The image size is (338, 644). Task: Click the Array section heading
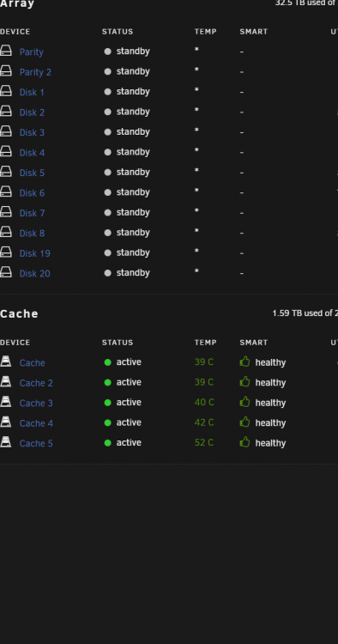[17, 4]
